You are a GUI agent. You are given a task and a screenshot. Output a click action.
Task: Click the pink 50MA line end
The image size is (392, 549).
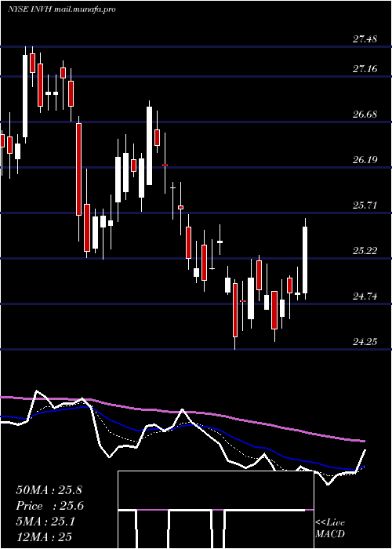[364, 441]
